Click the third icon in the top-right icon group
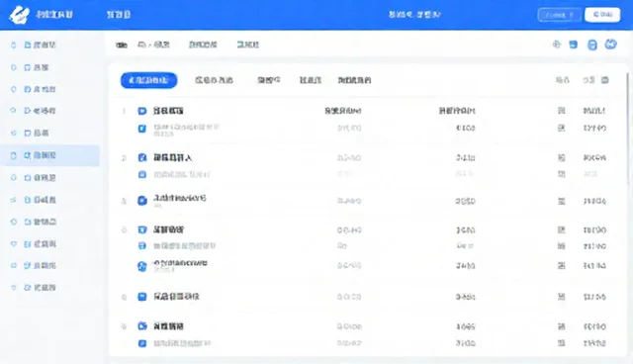Image resolution: width=633 pixels, height=364 pixels. (592, 45)
